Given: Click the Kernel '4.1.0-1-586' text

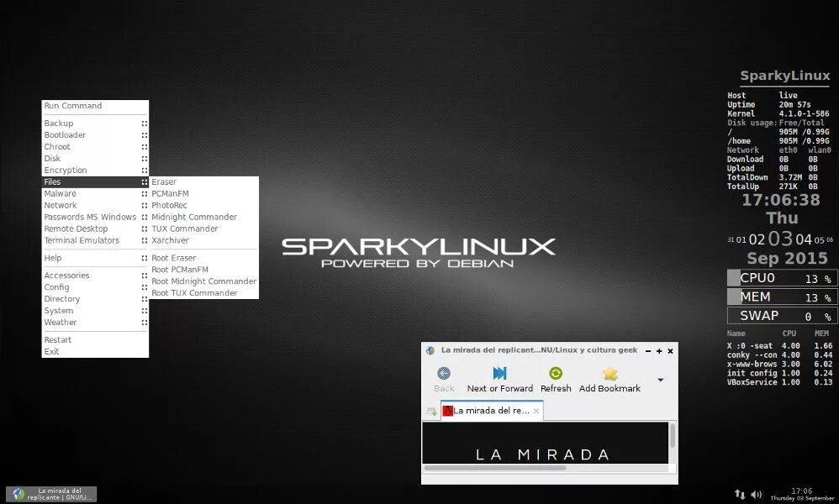Looking at the screenshot, I should 804,114.
